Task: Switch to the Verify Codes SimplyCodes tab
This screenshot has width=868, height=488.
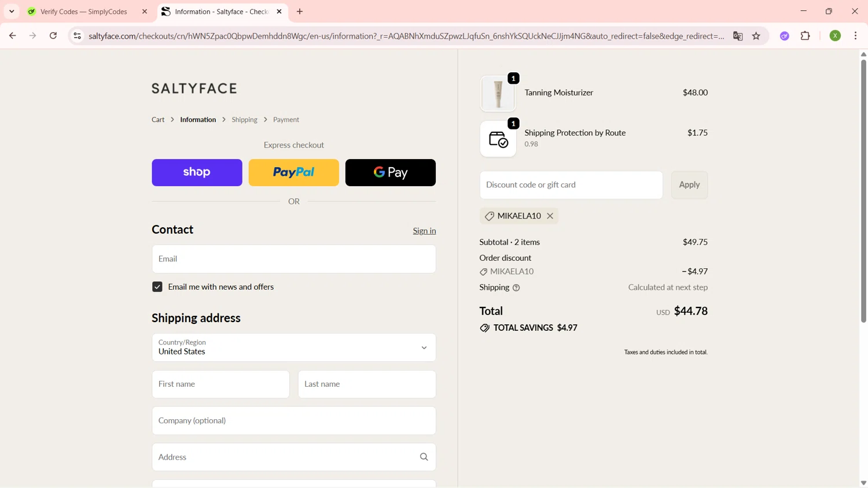Action: [x=84, y=12]
